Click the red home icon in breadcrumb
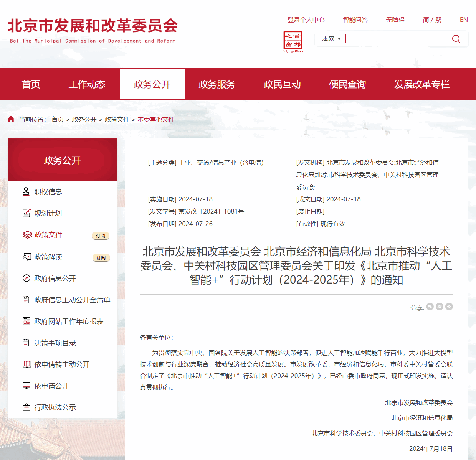The image size is (476, 460). pyautogui.click(x=11, y=119)
